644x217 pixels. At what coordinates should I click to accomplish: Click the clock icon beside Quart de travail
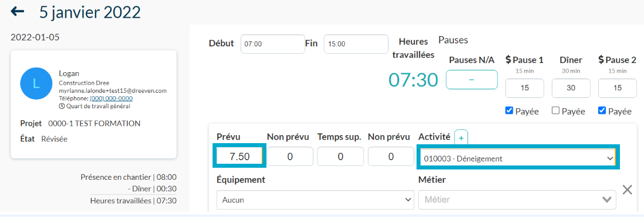62,106
